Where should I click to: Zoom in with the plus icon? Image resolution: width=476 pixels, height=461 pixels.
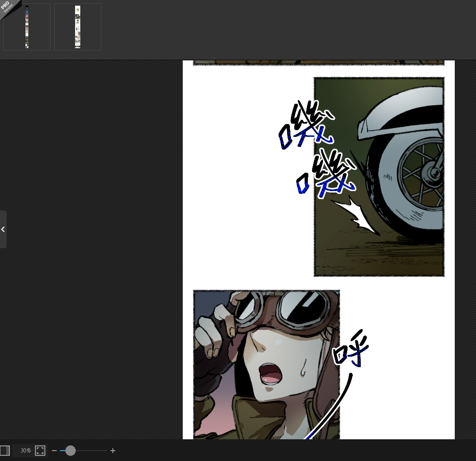pos(113,451)
